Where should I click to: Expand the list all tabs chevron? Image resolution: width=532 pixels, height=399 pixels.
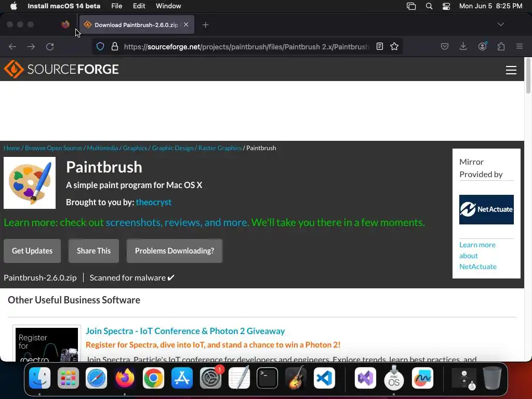pos(500,24)
